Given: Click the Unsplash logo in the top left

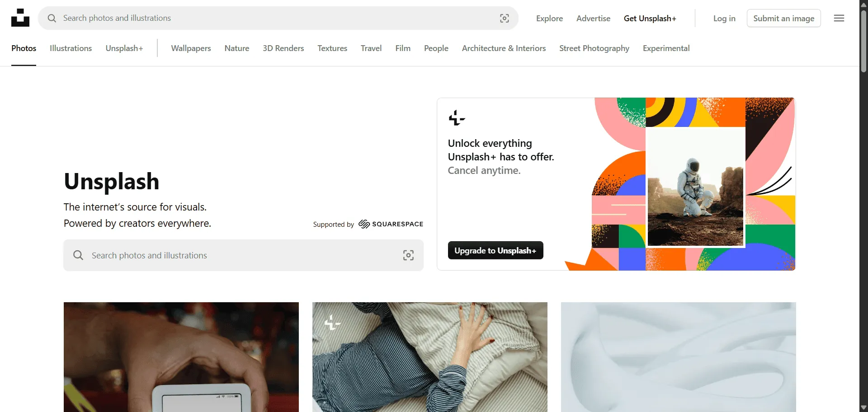Looking at the screenshot, I should click(20, 17).
